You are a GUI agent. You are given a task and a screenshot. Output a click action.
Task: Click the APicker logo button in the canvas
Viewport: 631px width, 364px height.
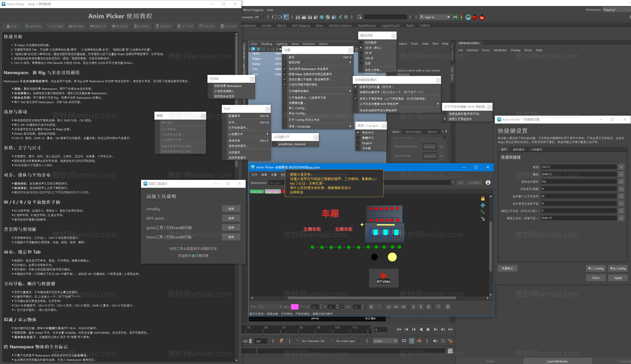tap(384, 278)
